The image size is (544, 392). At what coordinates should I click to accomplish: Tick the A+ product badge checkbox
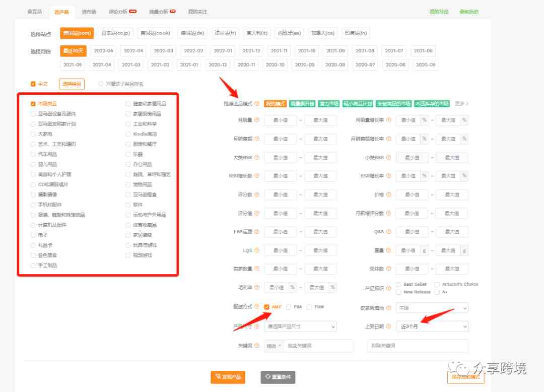pyautogui.click(x=437, y=292)
